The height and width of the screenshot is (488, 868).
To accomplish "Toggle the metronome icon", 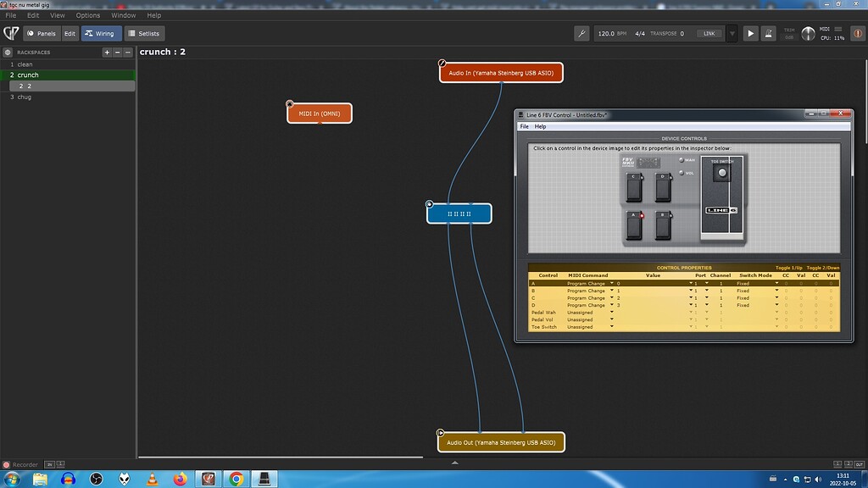I will [768, 33].
